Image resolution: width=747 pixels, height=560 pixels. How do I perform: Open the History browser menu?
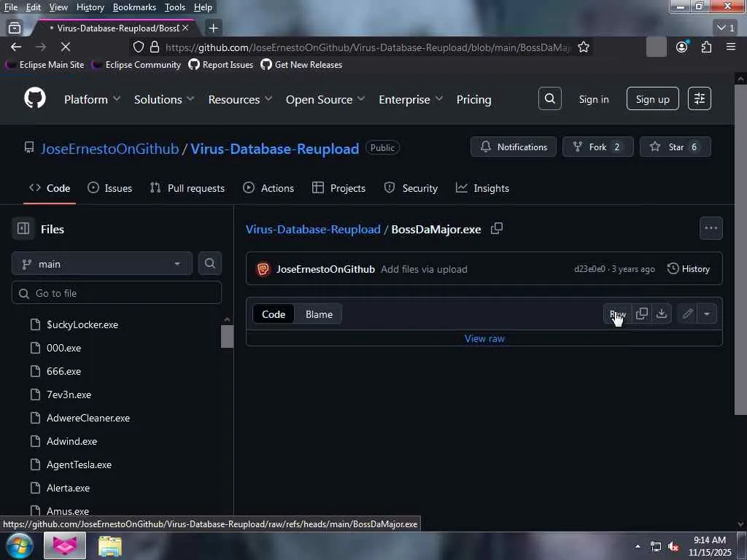[x=90, y=7]
